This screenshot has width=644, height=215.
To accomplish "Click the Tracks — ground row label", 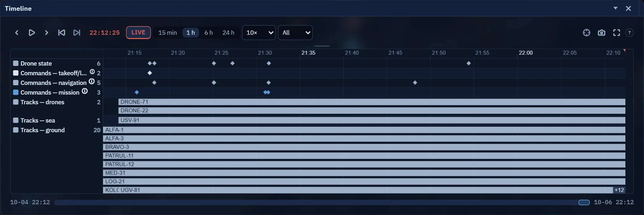I will coord(43,130).
